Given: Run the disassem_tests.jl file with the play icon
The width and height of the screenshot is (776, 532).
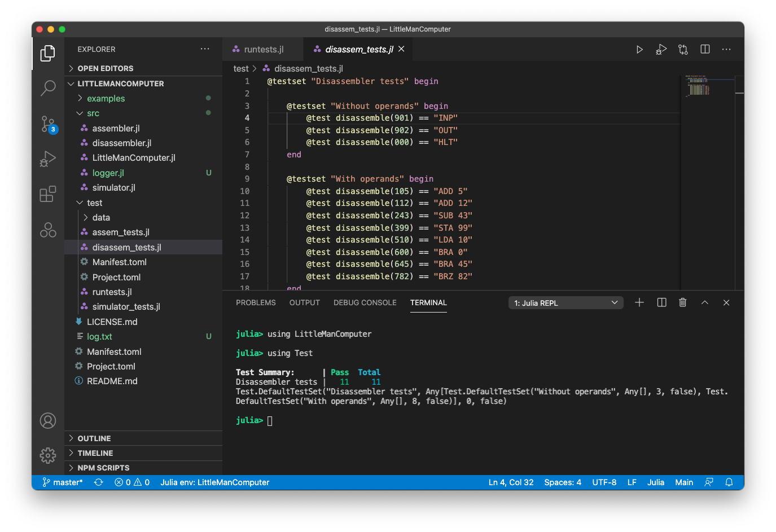Looking at the screenshot, I should click(639, 49).
